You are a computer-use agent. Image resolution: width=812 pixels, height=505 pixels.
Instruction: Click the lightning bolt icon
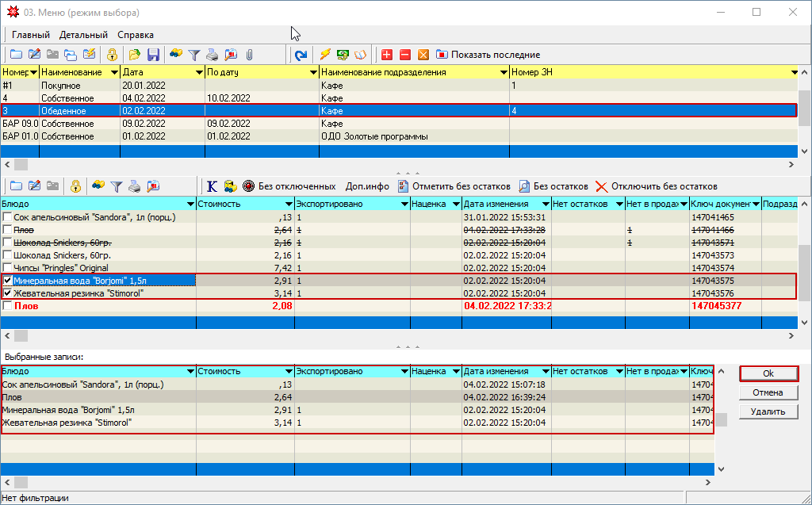(325, 55)
